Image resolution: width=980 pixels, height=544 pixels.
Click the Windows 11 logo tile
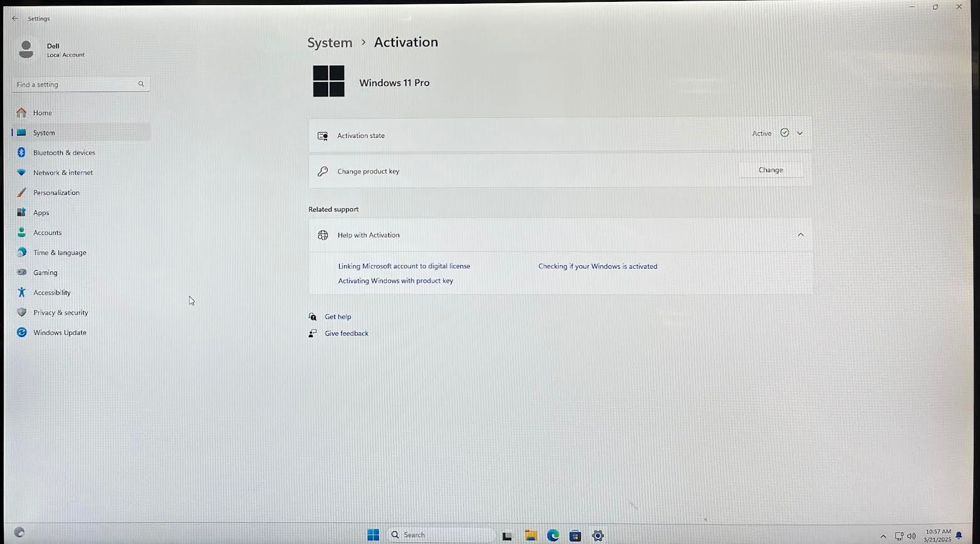pyautogui.click(x=328, y=81)
